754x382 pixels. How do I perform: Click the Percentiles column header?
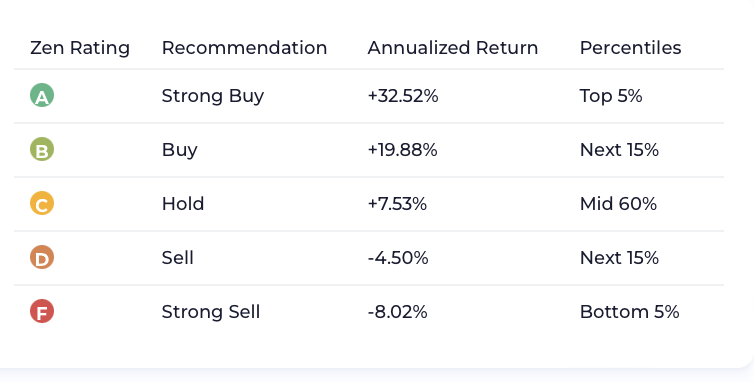pos(630,48)
